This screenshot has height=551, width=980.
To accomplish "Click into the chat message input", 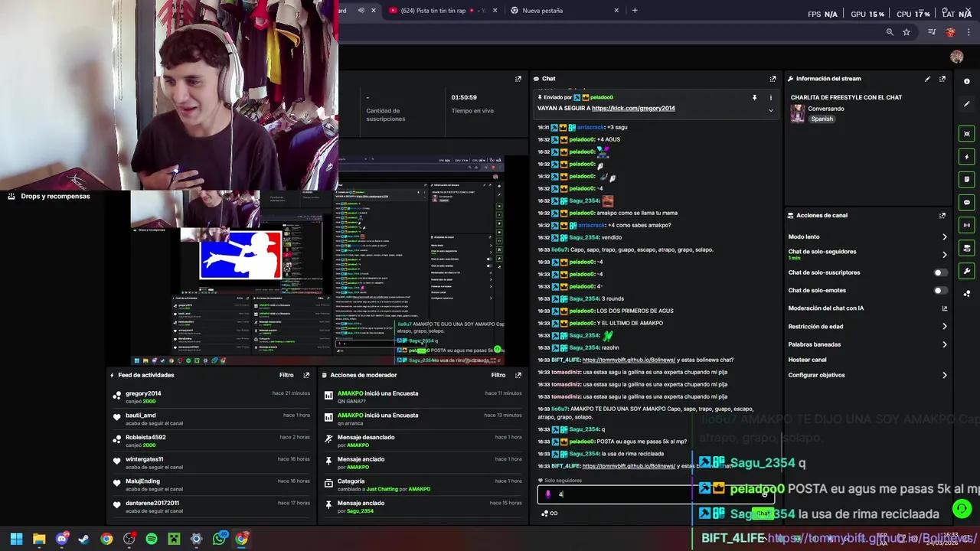I will click(x=655, y=494).
